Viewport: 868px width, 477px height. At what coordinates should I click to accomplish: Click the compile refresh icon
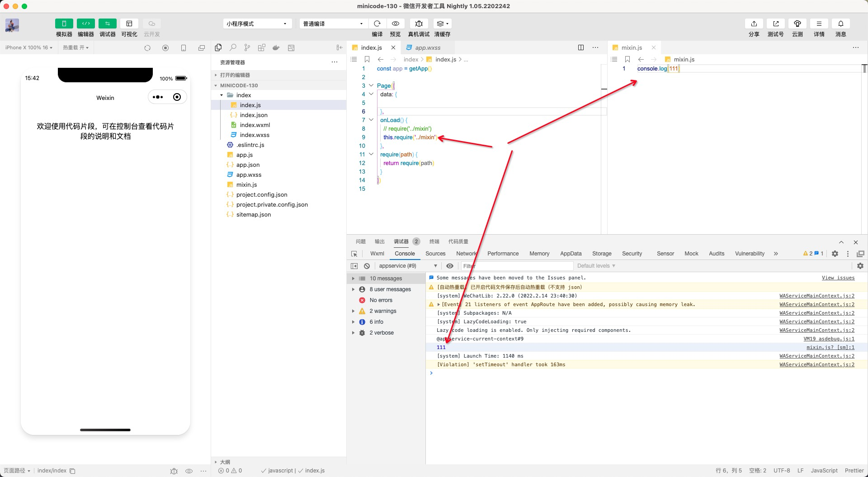click(x=377, y=24)
